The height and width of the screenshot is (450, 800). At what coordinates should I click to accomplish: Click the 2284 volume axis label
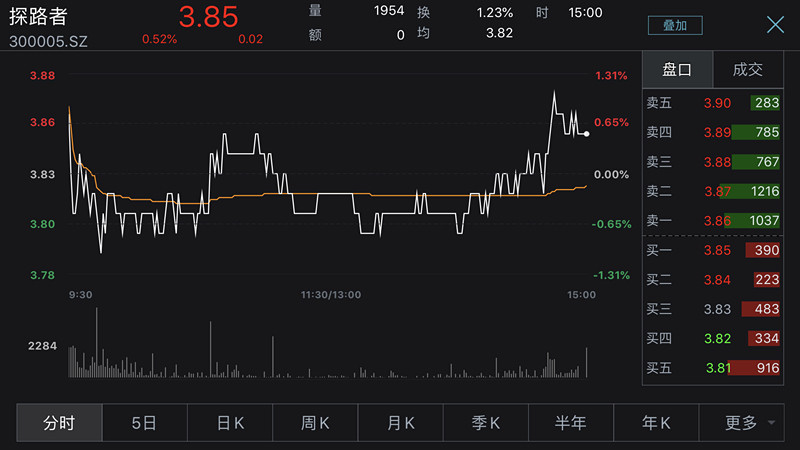42,346
